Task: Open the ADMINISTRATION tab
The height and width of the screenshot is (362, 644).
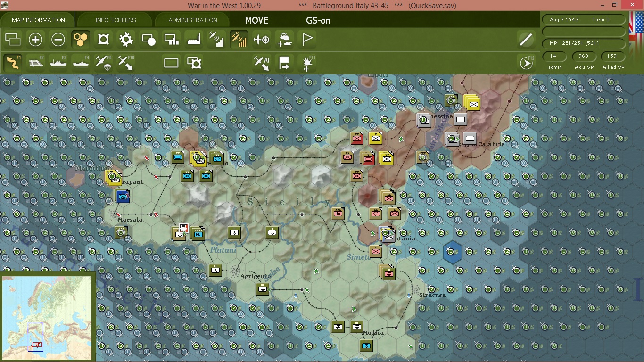Action: coord(193,20)
